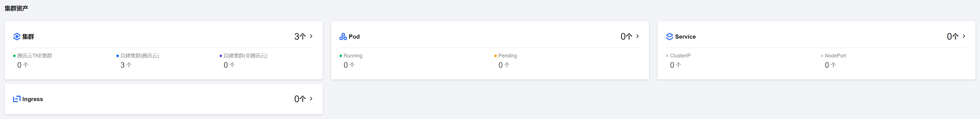Click the 集群资产 section heading

coord(16,8)
